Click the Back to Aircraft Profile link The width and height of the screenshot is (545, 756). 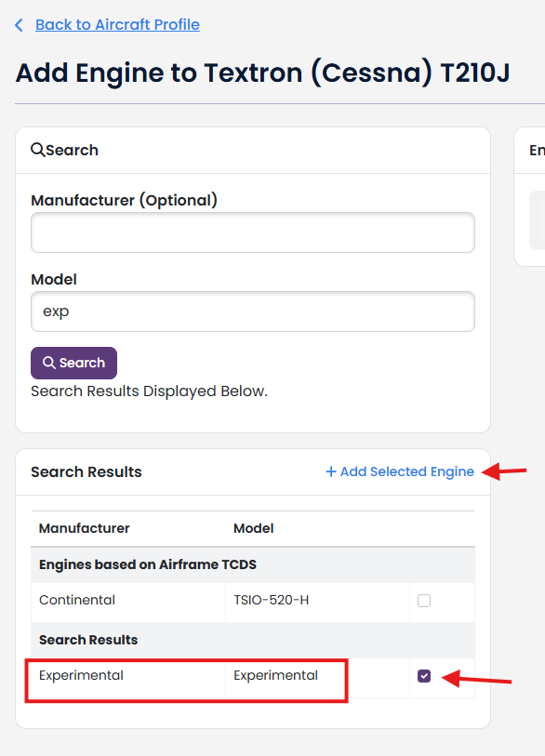pyautogui.click(x=117, y=24)
